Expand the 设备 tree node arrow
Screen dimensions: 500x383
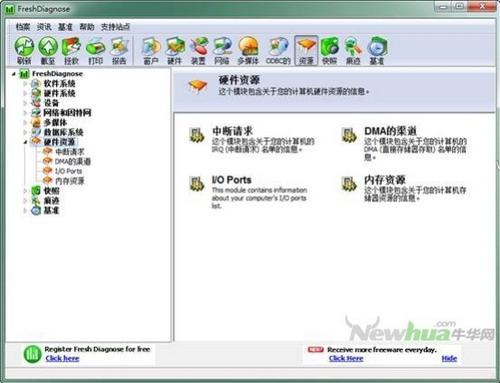[25, 103]
